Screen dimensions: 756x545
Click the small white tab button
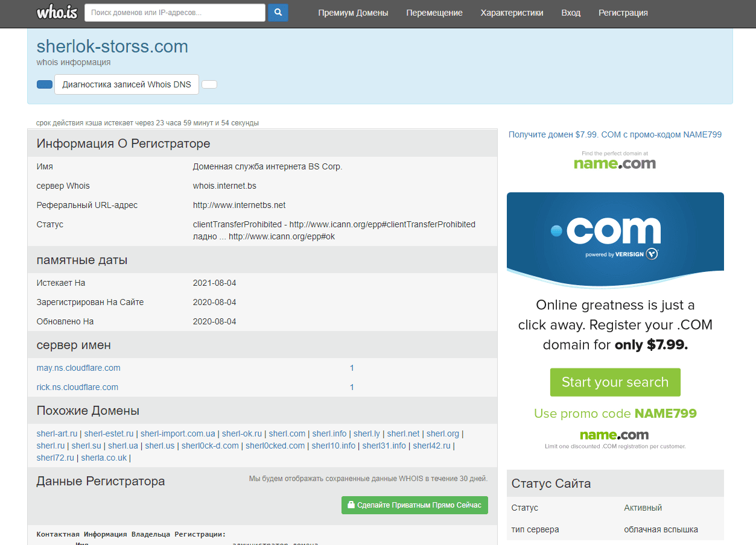[209, 84]
